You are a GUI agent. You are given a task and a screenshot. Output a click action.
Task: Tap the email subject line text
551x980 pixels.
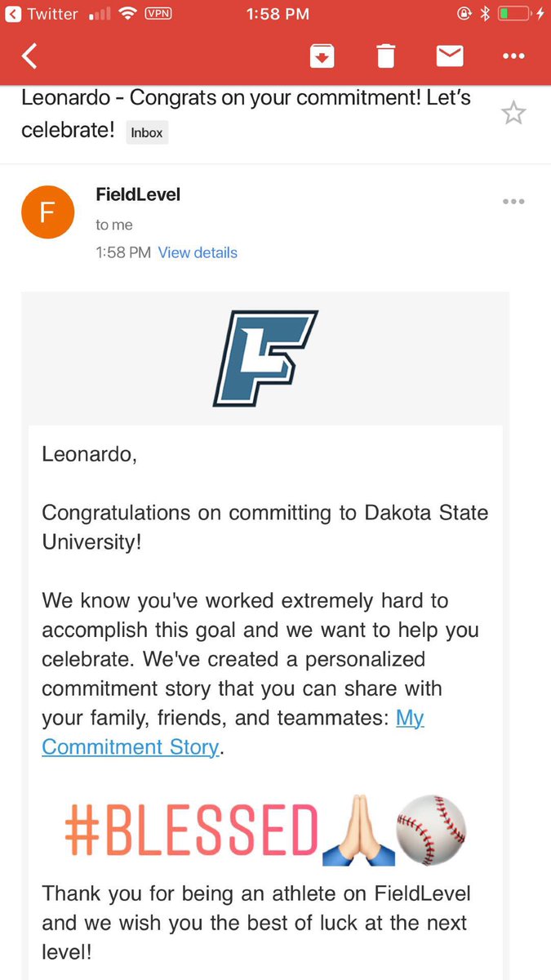pyautogui.click(x=246, y=114)
